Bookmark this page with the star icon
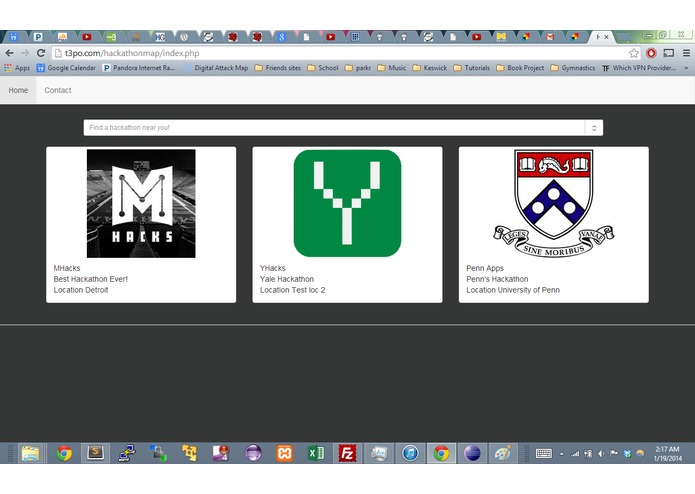 (634, 53)
